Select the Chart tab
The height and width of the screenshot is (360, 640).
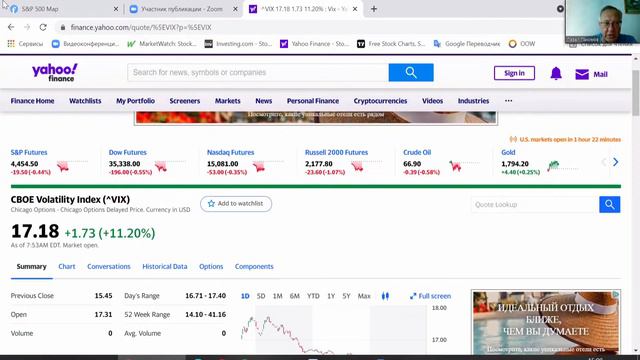[x=67, y=267]
